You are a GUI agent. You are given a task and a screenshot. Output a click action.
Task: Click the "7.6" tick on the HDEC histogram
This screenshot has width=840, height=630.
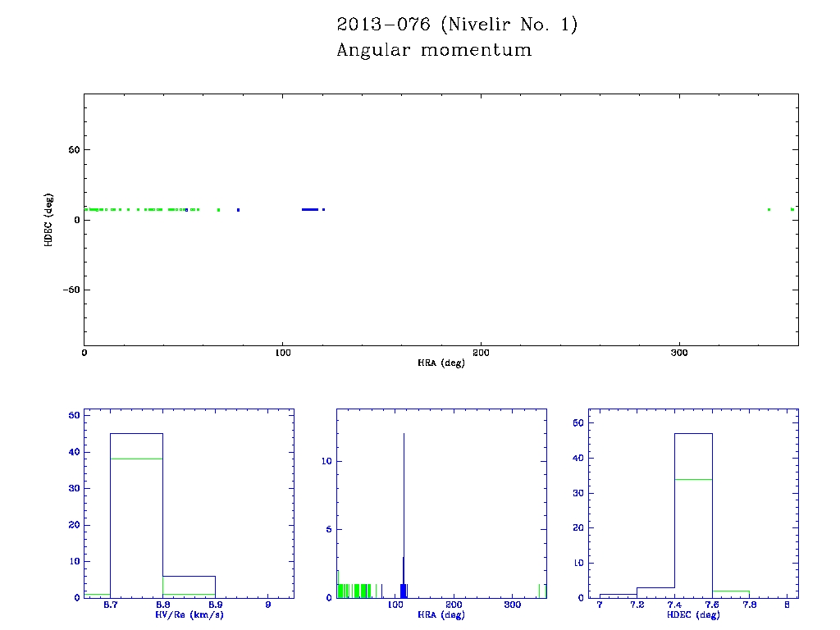coord(712,605)
